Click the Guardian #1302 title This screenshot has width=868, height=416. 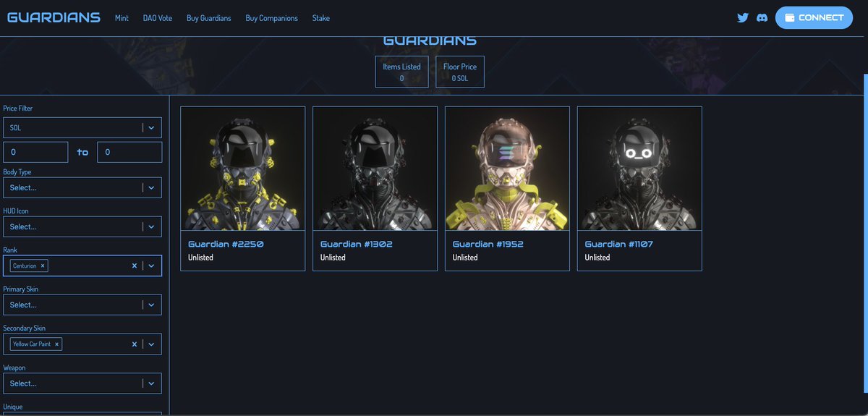click(357, 244)
